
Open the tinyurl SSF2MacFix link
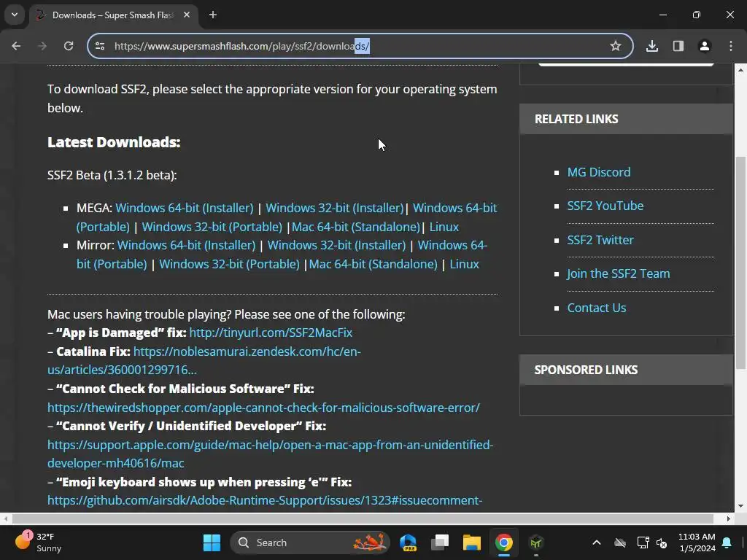point(271,332)
